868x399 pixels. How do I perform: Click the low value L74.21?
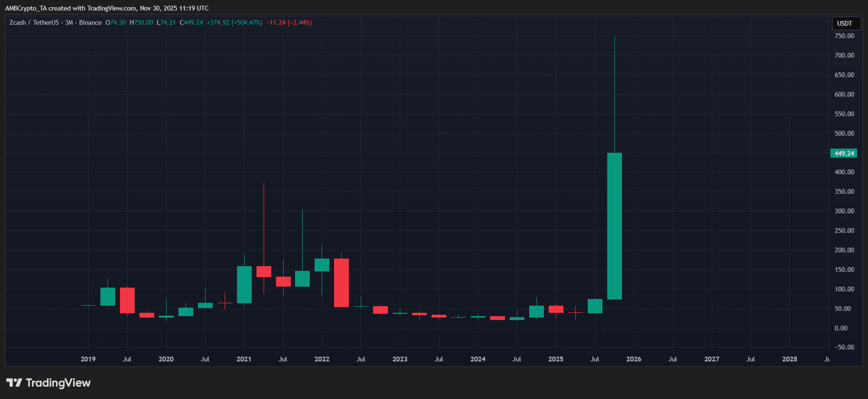(166, 22)
